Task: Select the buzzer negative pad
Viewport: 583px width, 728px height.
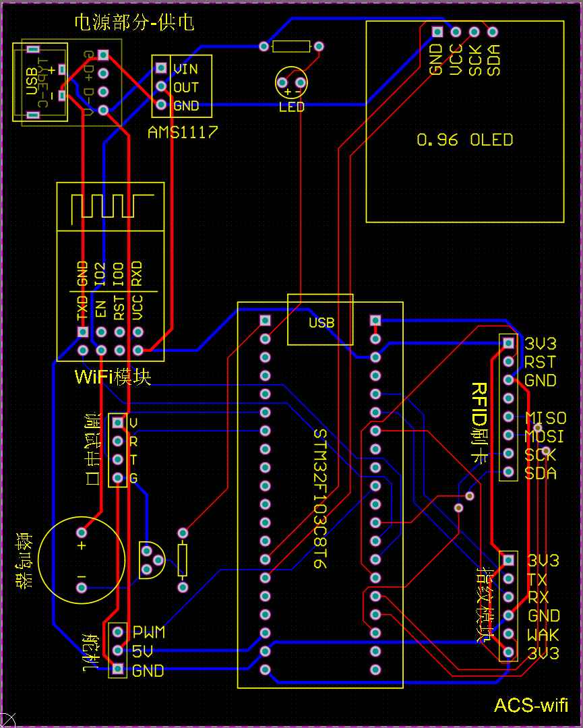Action: [x=82, y=588]
